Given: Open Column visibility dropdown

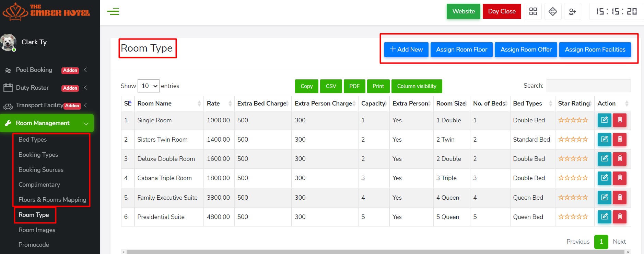Looking at the screenshot, I should [x=417, y=86].
